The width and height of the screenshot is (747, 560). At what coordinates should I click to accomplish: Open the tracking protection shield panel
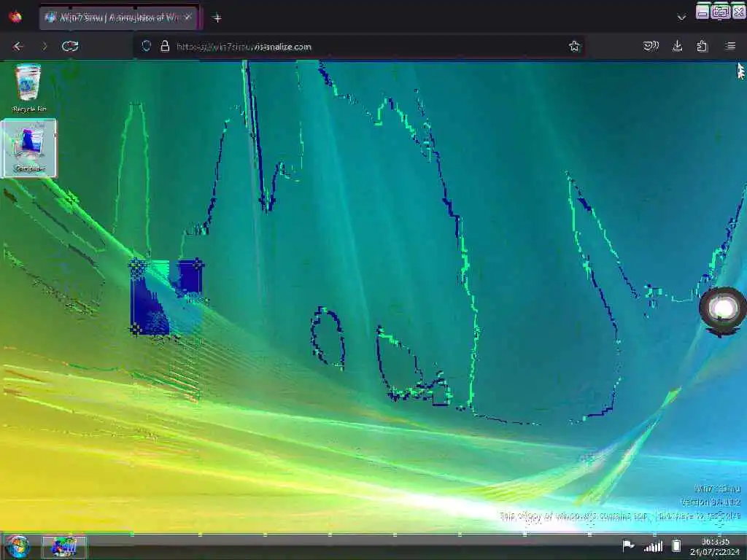(x=146, y=46)
